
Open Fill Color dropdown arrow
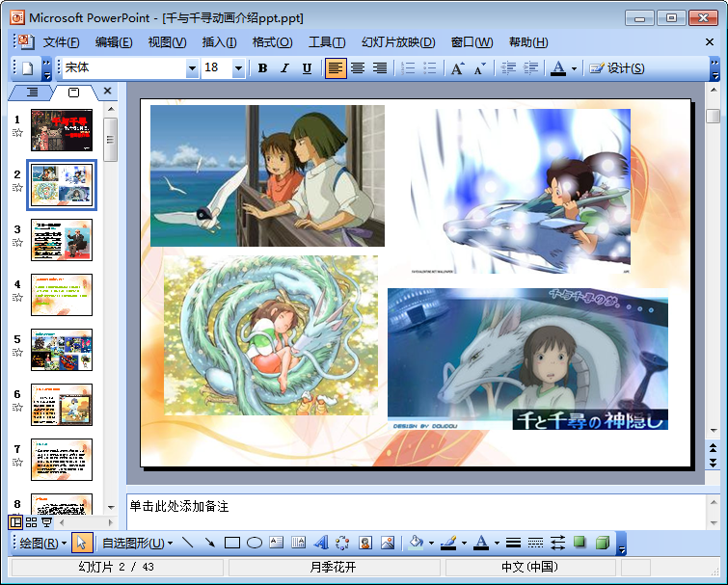click(x=432, y=543)
